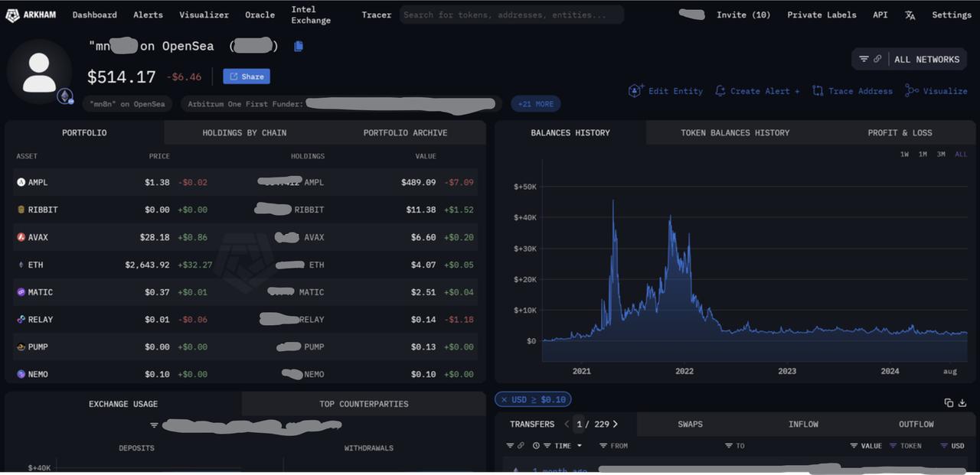Go to next transfers page
The height and width of the screenshot is (475, 980).
click(x=615, y=424)
